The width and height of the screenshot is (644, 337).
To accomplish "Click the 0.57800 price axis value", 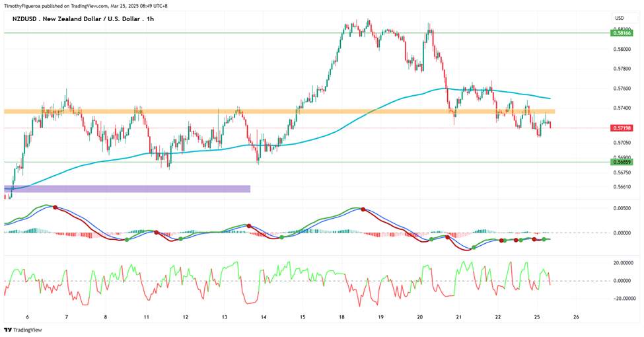I will tap(622, 69).
